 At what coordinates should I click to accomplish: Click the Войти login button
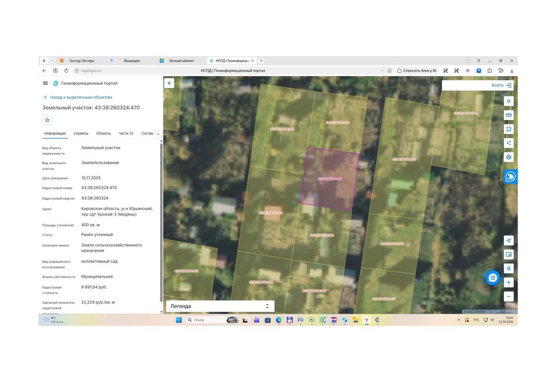pyautogui.click(x=501, y=85)
